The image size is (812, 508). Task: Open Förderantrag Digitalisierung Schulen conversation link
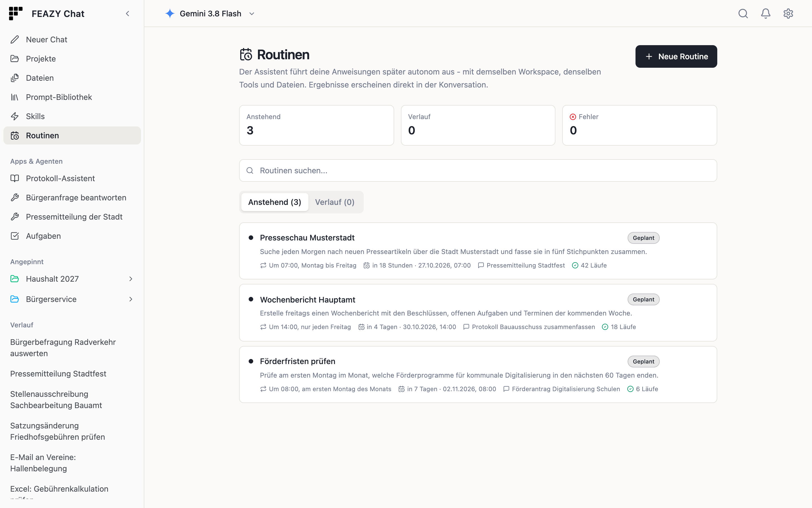pyautogui.click(x=562, y=389)
